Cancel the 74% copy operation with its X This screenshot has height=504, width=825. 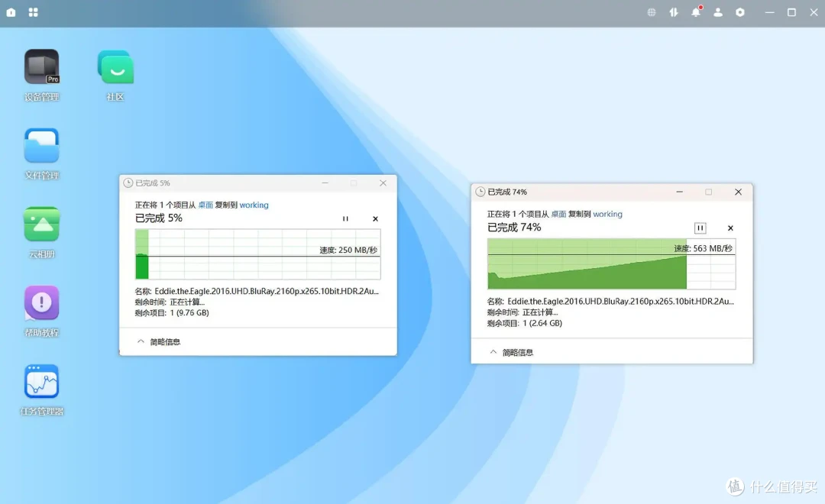tap(730, 228)
